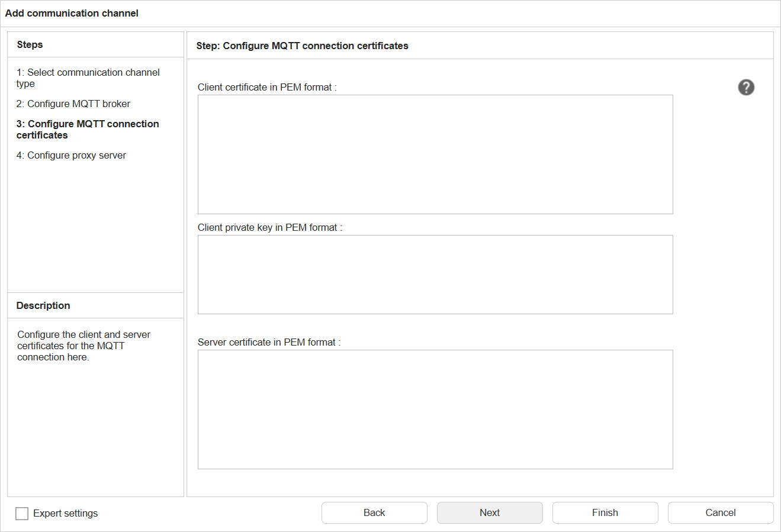Focus the client private key field

pos(435,274)
